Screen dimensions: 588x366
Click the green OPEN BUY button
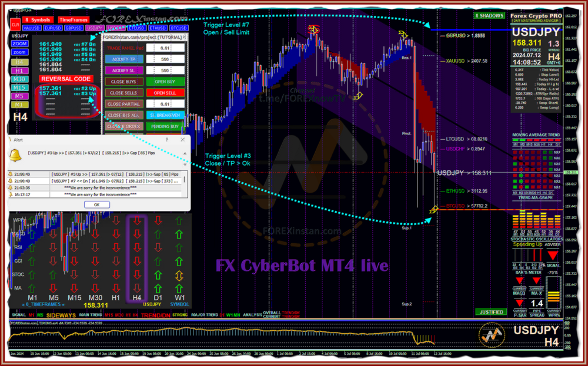point(165,82)
